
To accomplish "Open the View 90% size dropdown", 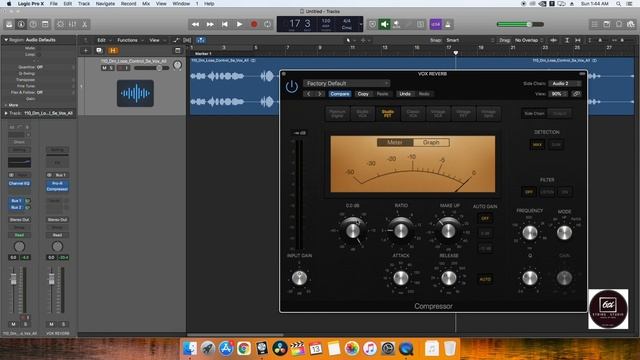I will pyautogui.click(x=558, y=94).
